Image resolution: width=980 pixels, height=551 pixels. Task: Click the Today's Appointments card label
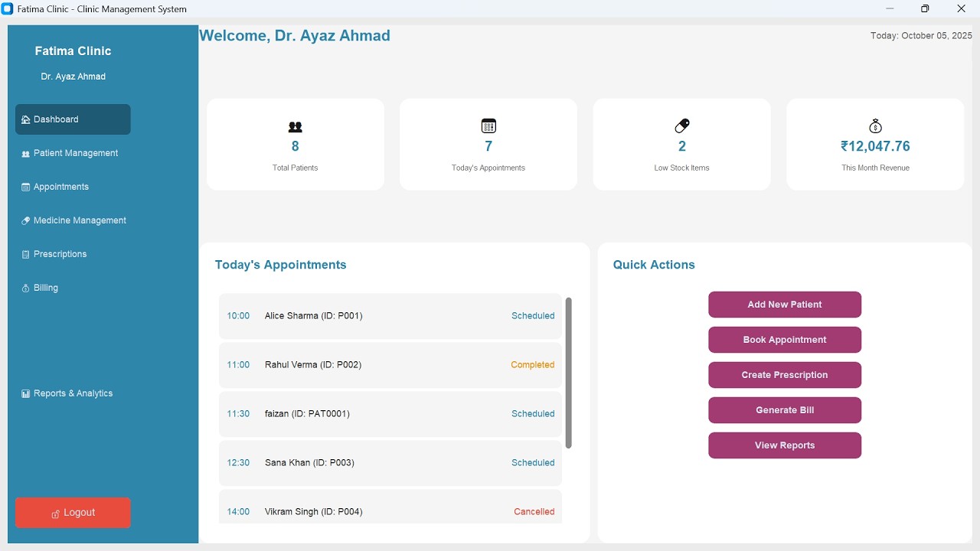click(488, 168)
